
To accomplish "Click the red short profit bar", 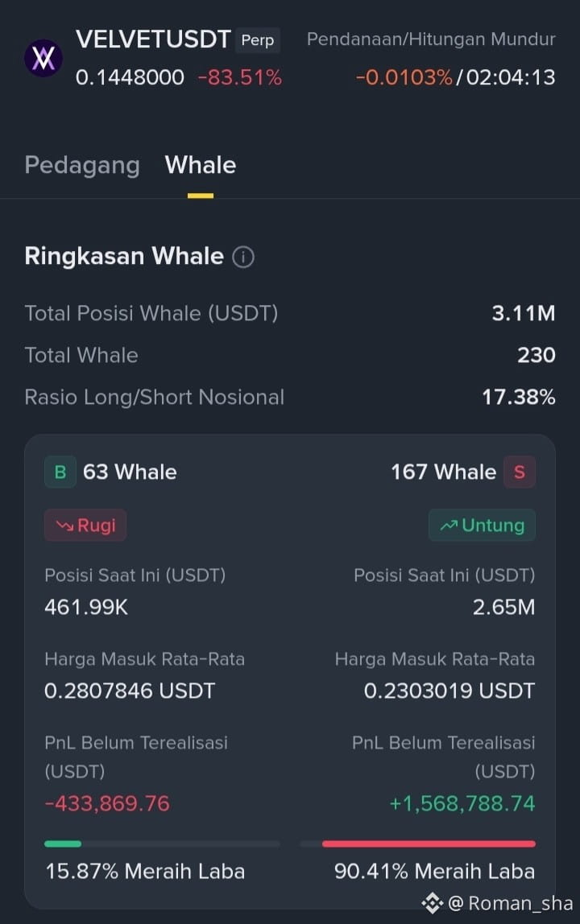I will pyautogui.click(x=429, y=844).
